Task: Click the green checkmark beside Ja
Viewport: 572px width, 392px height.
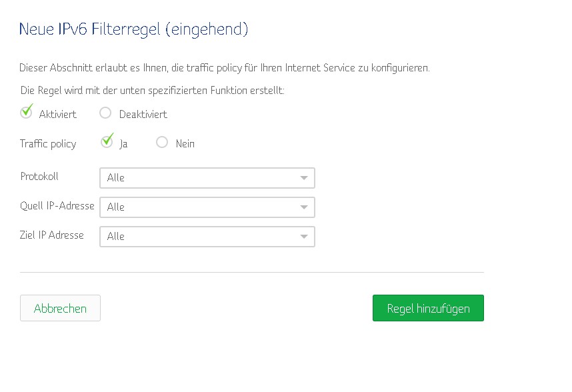Action: coord(107,141)
